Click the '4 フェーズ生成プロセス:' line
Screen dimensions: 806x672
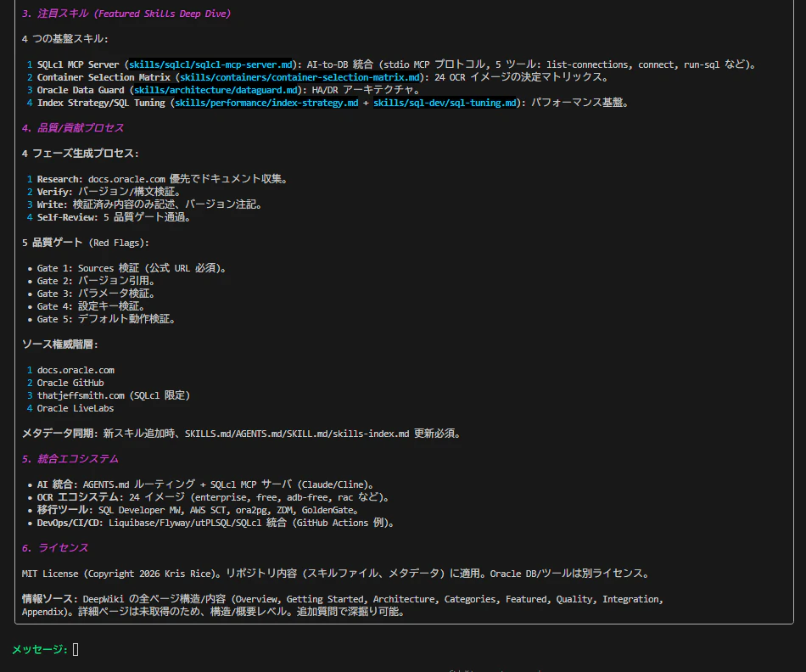click(x=81, y=154)
